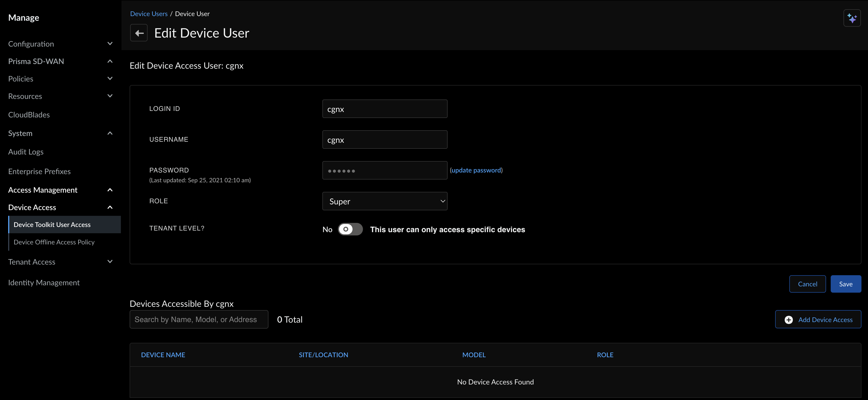Open the Role dropdown chevron
Viewport: 868px width, 400px height.
pyautogui.click(x=442, y=201)
